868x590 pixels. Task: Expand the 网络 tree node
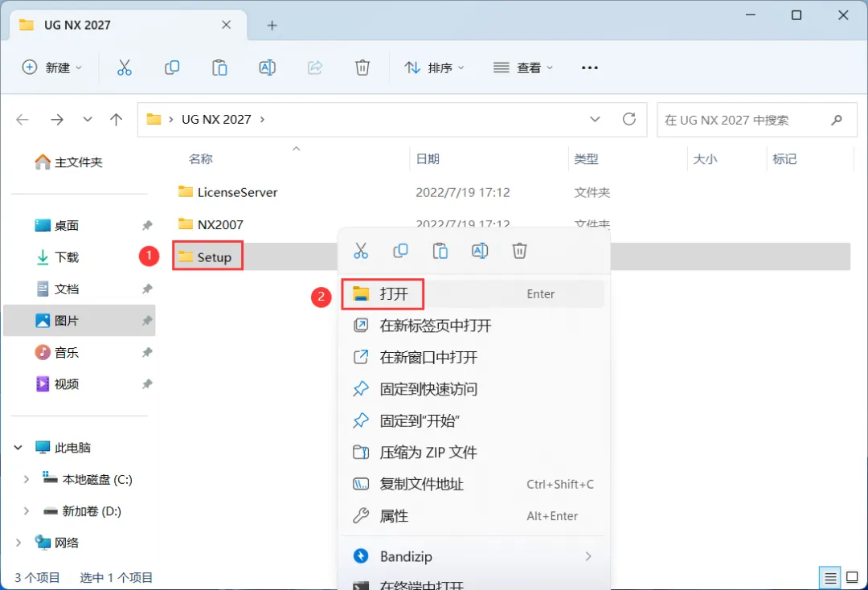click(18, 543)
